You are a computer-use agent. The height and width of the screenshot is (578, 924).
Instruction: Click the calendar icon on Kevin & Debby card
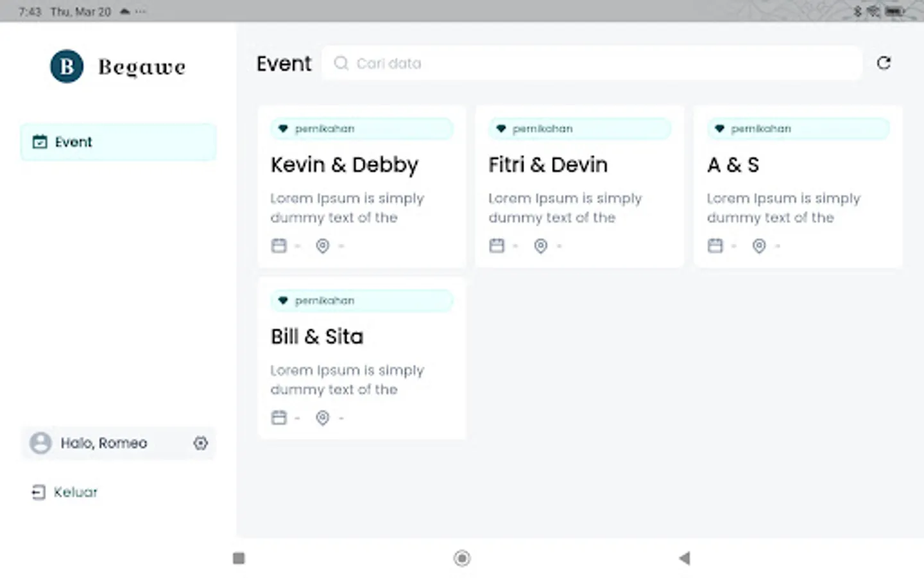[x=278, y=245]
